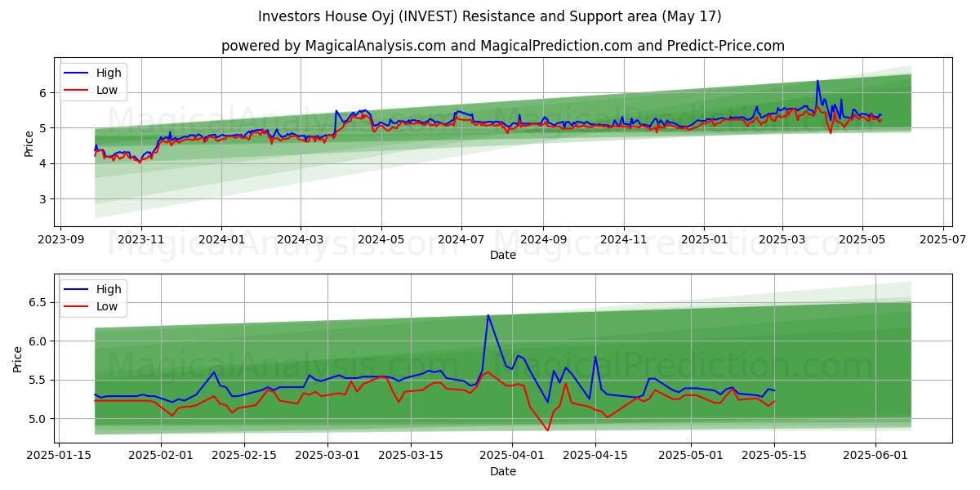Click the '2024-09' x-axis label
The height and width of the screenshot is (490, 980).
click(x=543, y=240)
